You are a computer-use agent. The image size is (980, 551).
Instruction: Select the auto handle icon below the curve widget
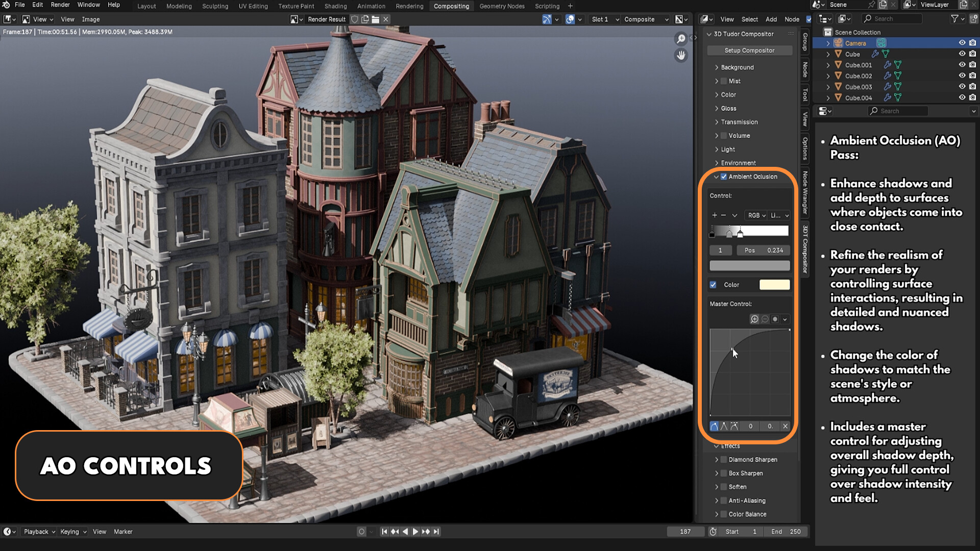point(714,427)
